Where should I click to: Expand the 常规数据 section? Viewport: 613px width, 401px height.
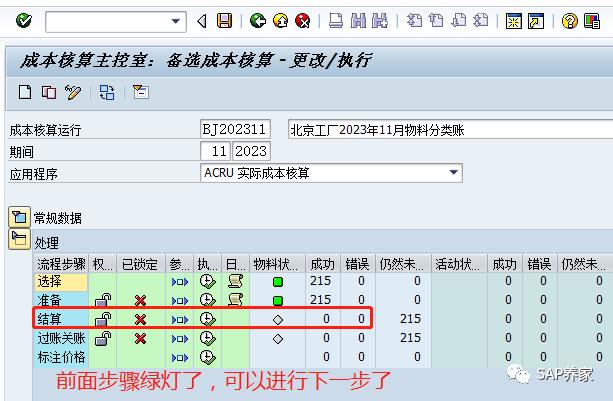tap(19, 217)
